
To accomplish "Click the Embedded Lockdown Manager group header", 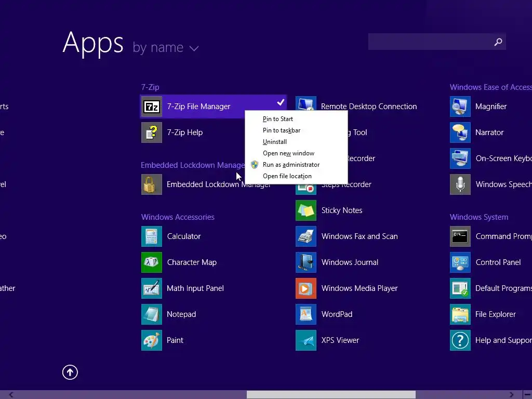I will [193, 165].
